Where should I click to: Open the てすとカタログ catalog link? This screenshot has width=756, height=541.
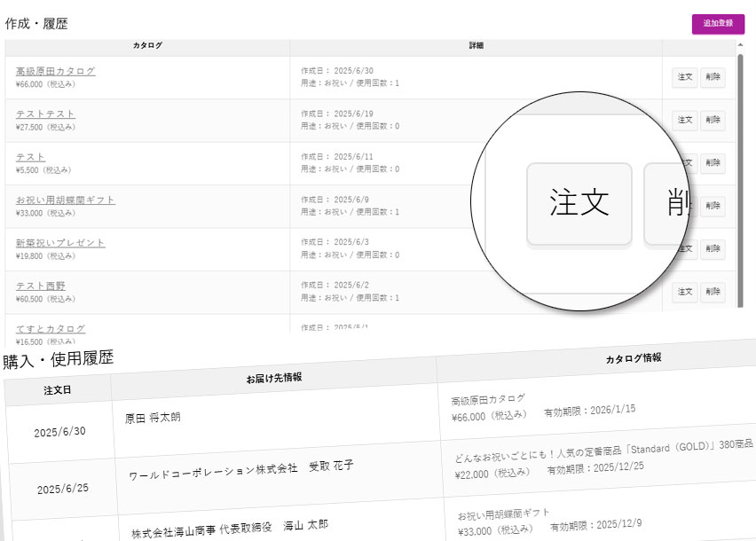coord(50,328)
